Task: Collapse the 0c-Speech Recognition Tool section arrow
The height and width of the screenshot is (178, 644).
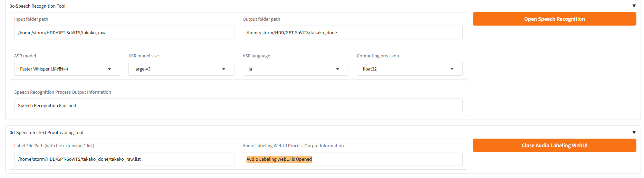Action: pos(634,6)
